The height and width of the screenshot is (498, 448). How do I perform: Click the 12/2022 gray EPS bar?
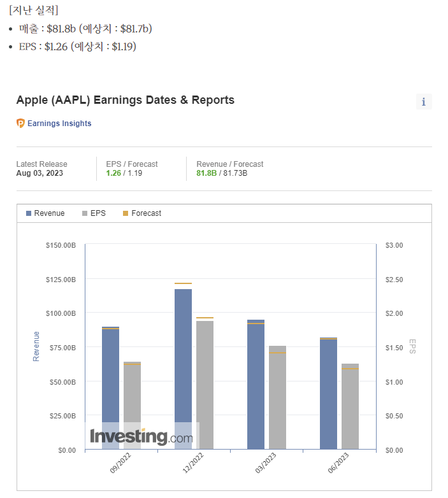click(205, 385)
